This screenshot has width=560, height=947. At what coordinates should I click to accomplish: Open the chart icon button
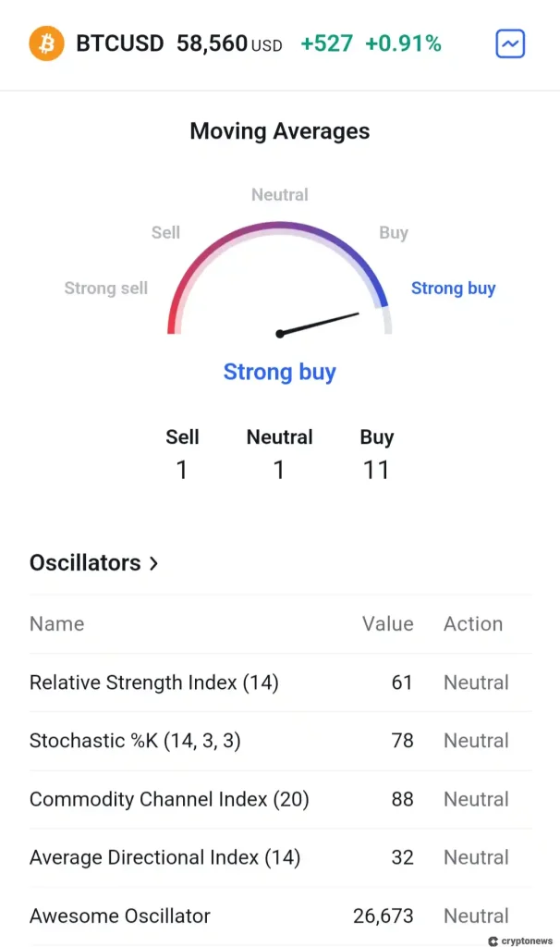(x=510, y=43)
